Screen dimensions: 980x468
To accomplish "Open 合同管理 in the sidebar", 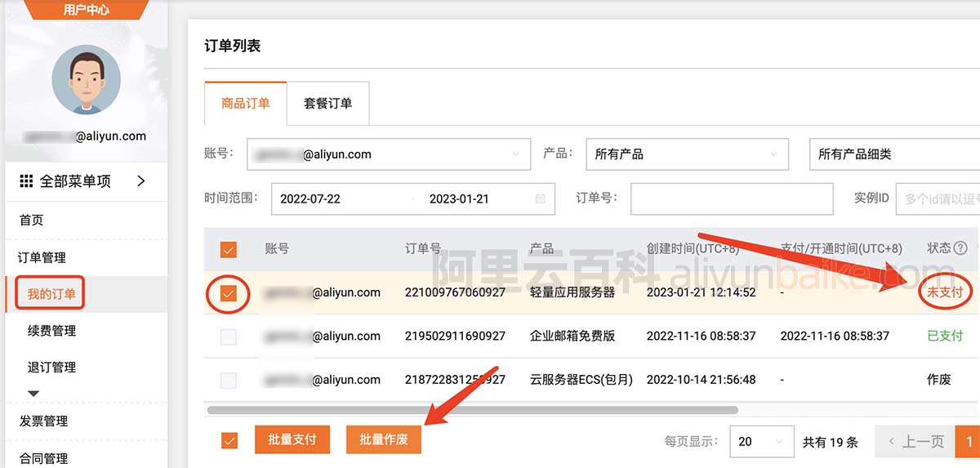I will [x=43, y=459].
